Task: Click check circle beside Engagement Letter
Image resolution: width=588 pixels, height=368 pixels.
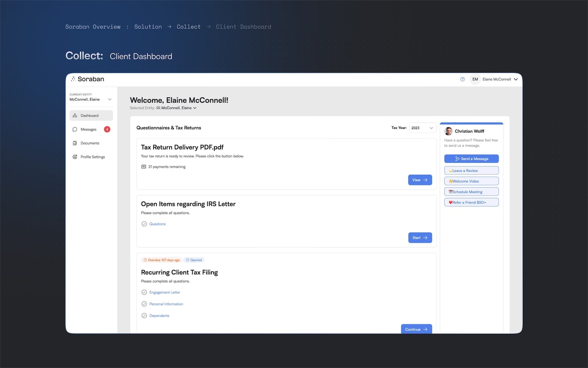Action: 144,292
